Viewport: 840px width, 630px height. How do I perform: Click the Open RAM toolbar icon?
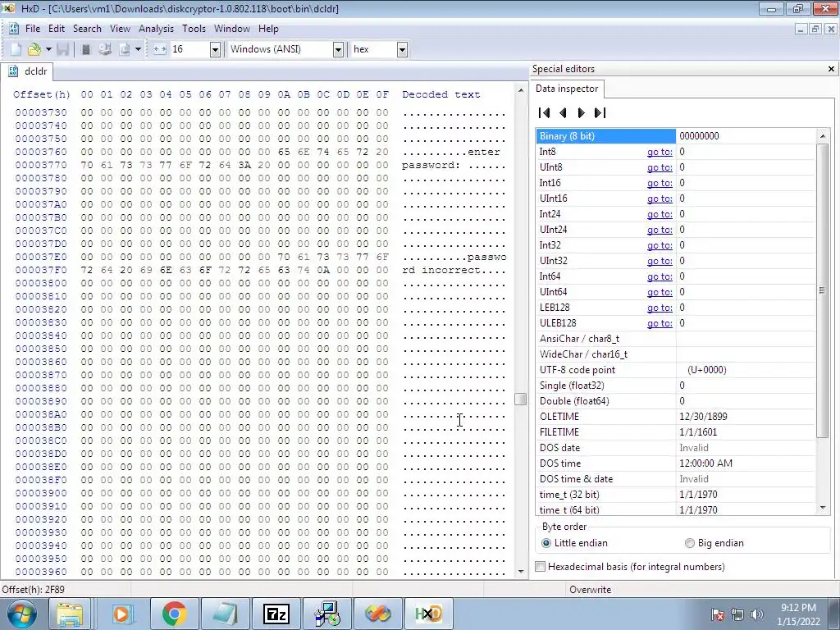coord(85,49)
